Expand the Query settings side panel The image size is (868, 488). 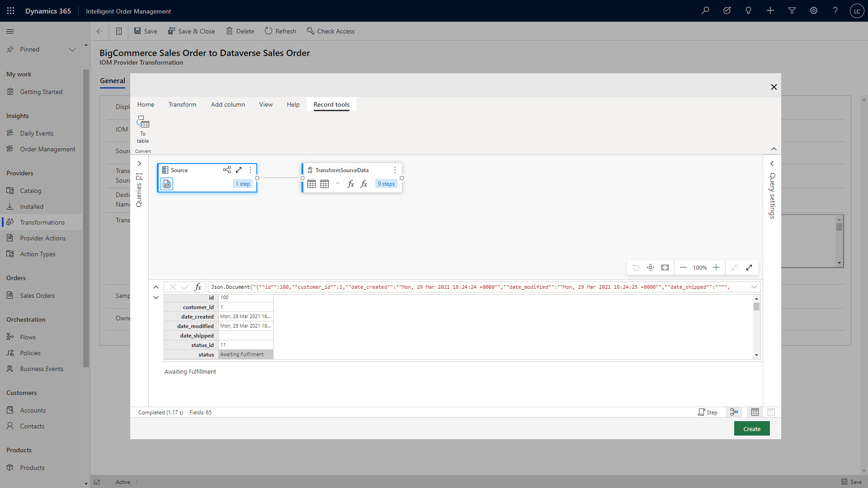772,164
